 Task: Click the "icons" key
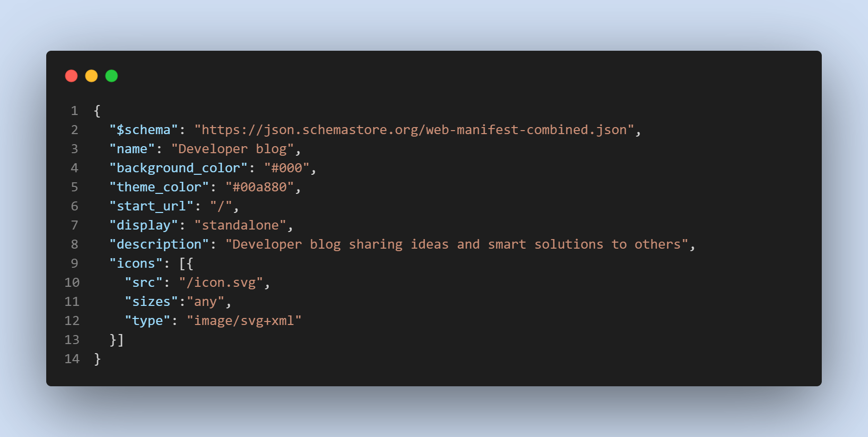tap(136, 264)
